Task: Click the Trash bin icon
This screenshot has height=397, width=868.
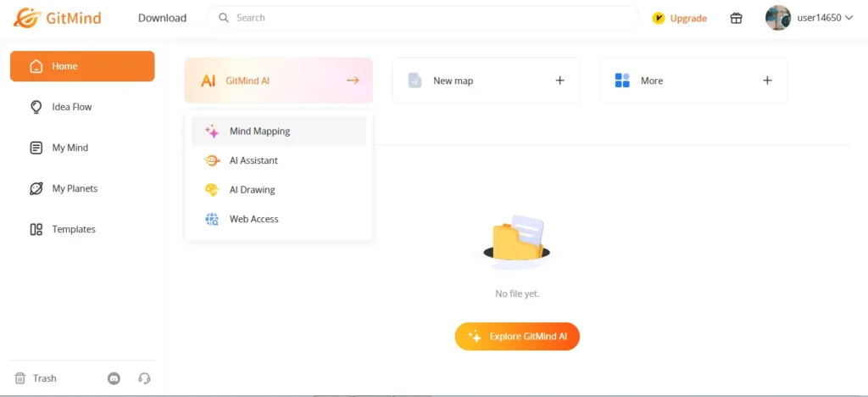Action: coord(20,378)
